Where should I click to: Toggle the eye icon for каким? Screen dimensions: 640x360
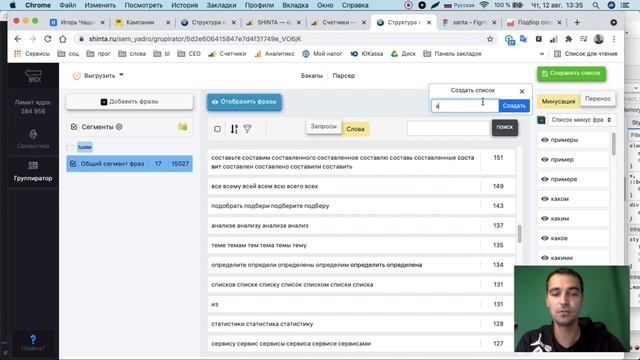pyautogui.click(x=544, y=218)
